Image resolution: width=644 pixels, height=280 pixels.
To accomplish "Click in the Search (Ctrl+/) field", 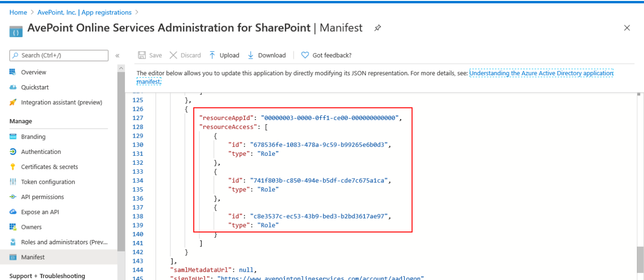I will pos(59,56).
